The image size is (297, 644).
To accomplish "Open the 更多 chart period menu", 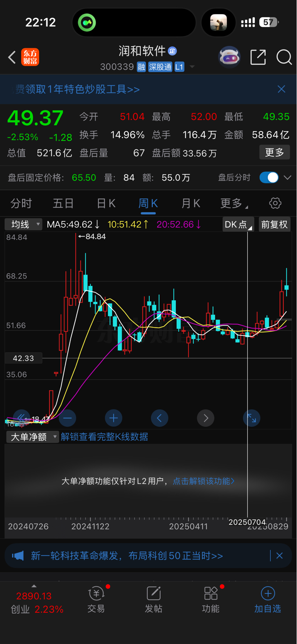I will 233,203.
